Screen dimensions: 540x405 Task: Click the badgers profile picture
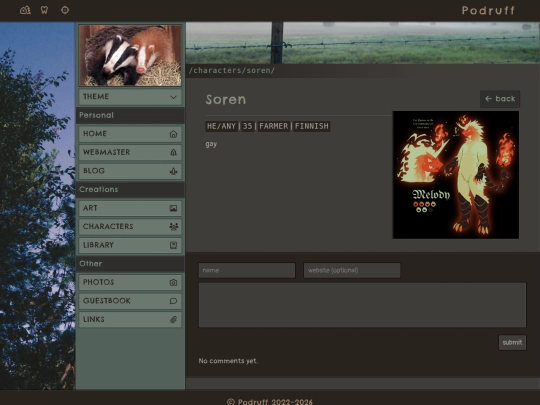[130, 55]
